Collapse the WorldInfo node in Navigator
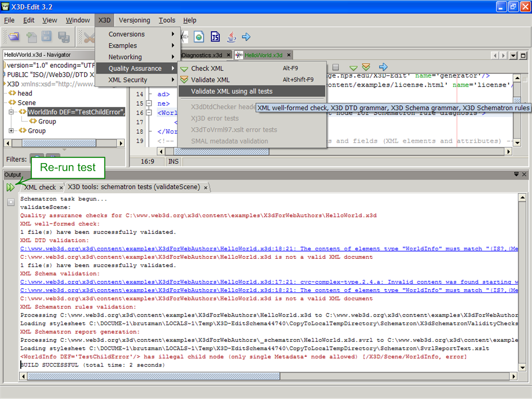Screen dimensions: 532x399 pyautogui.click(x=11, y=112)
